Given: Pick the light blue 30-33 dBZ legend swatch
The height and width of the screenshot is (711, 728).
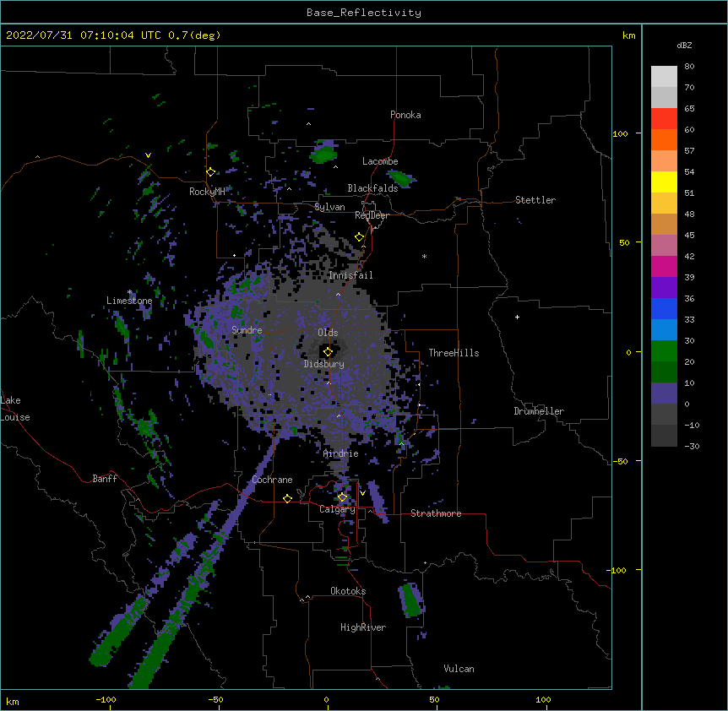Looking at the screenshot, I should pos(664,330).
